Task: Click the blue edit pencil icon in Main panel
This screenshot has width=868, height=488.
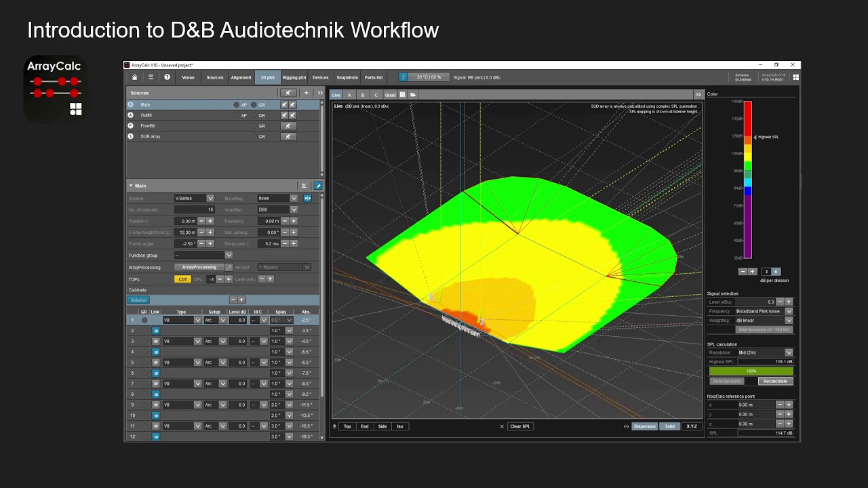Action: click(x=318, y=186)
